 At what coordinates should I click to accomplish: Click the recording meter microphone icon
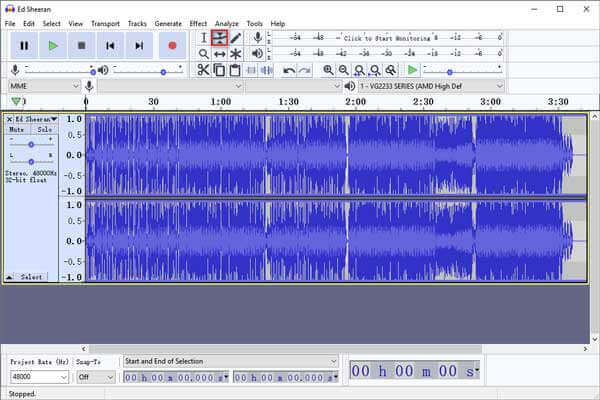click(x=258, y=38)
